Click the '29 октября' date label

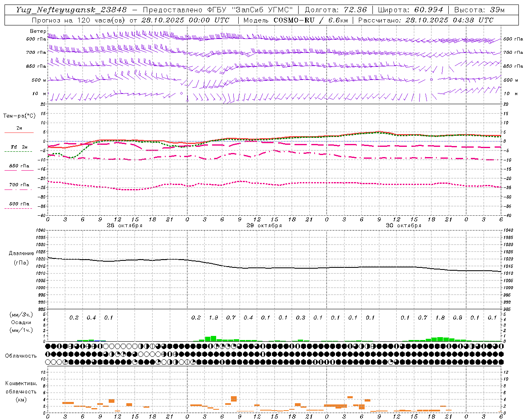click(264, 226)
